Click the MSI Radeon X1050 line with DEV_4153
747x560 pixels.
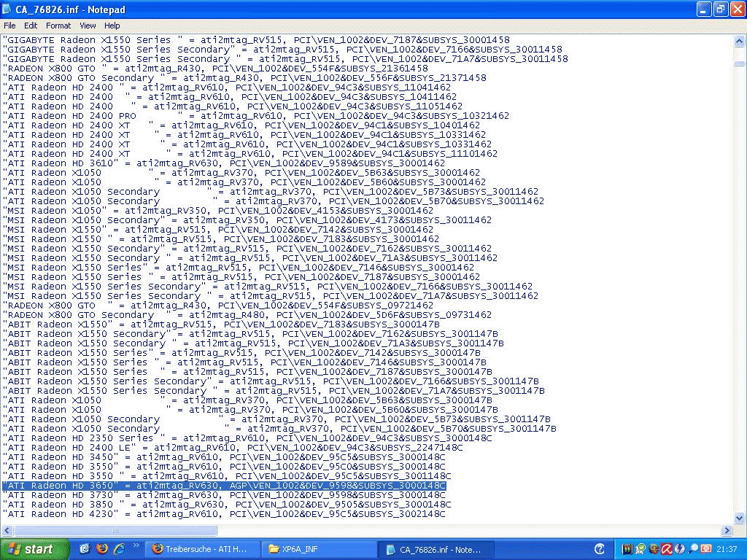point(219,211)
